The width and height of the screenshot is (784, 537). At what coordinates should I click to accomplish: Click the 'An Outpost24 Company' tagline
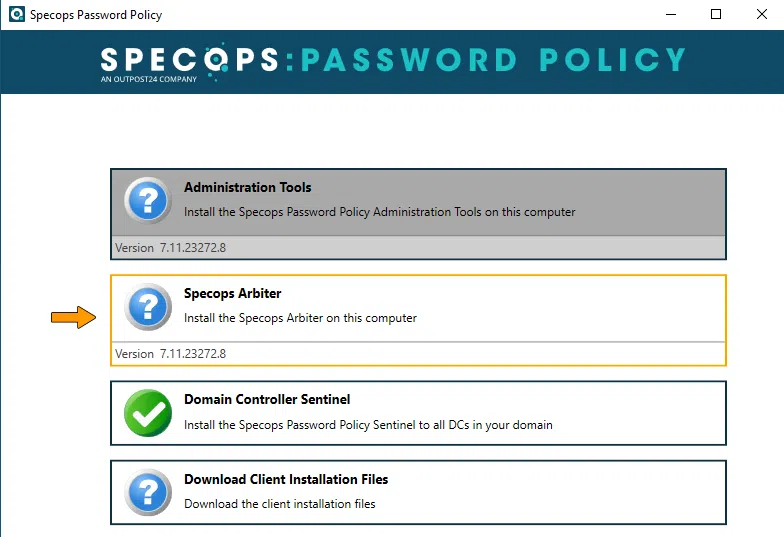pyautogui.click(x=149, y=79)
